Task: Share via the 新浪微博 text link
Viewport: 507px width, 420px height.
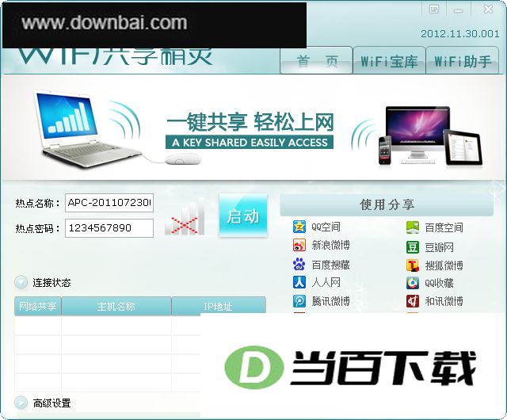Action: 331,245
